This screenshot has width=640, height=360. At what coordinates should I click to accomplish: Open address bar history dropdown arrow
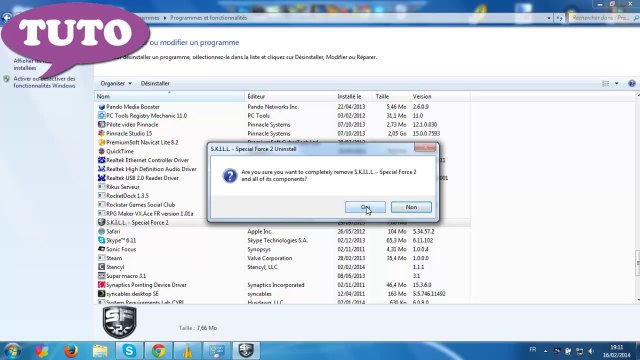point(549,18)
